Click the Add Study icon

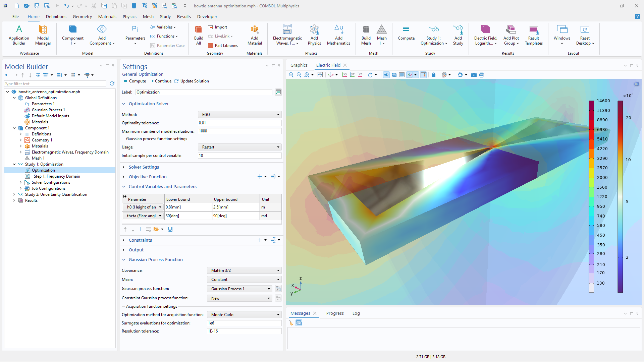(458, 35)
